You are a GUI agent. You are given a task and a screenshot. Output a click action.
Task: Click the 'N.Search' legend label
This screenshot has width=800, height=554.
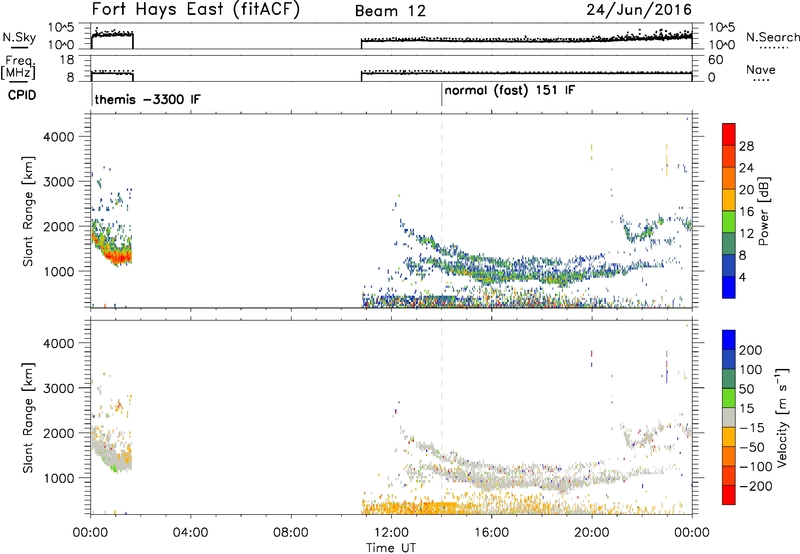coord(772,37)
